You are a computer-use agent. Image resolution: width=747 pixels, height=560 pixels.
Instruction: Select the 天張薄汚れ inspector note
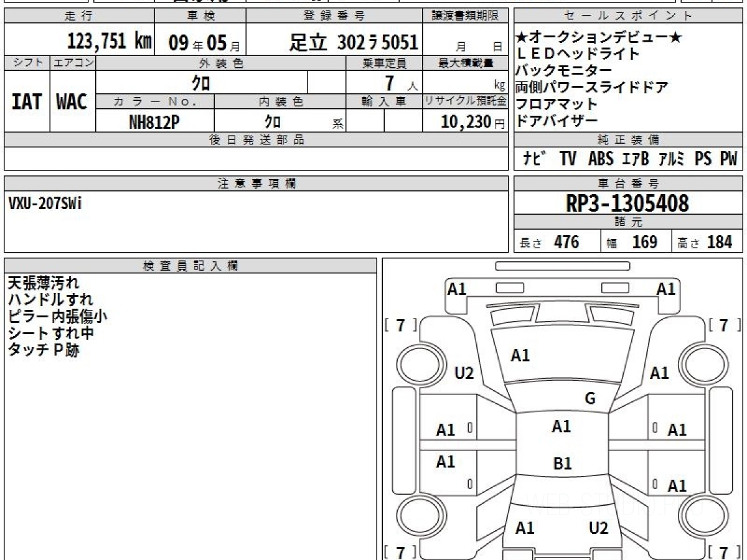click(x=44, y=283)
